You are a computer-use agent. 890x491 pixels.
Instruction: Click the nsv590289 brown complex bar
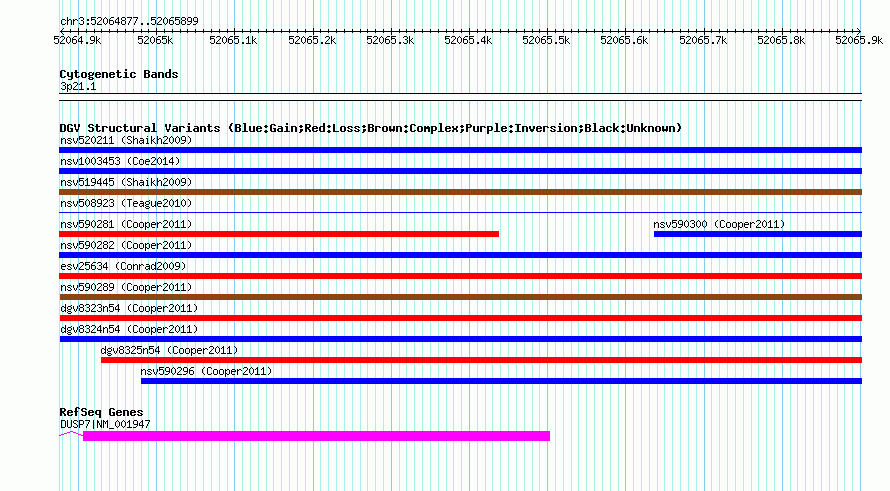coord(460,297)
